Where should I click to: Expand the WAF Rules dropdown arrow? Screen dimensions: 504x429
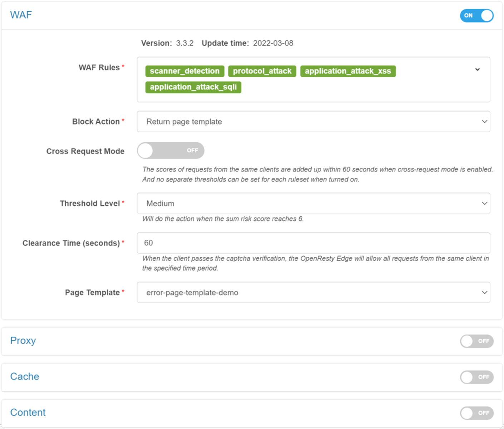pos(478,69)
